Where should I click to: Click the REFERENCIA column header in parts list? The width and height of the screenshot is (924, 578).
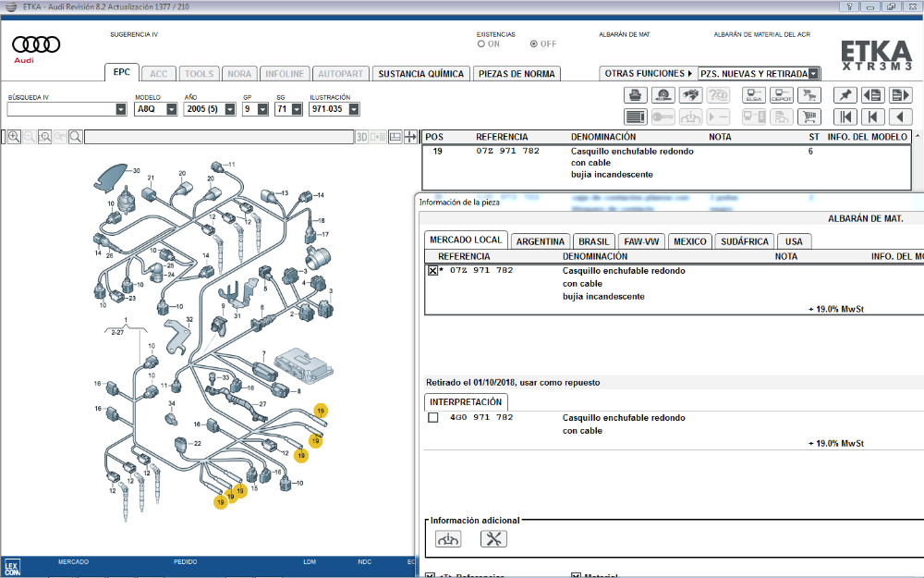tap(502, 137)
